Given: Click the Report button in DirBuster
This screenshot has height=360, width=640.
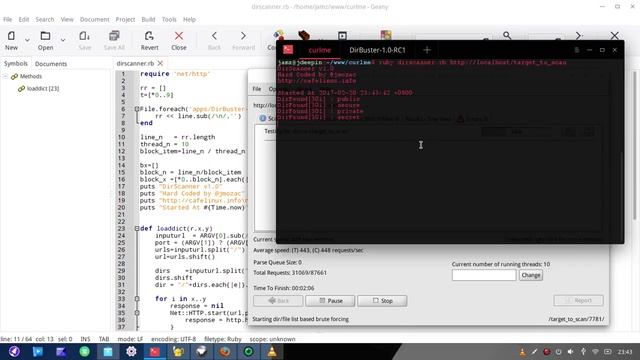Looking at the screenshot, I should 578,300.
